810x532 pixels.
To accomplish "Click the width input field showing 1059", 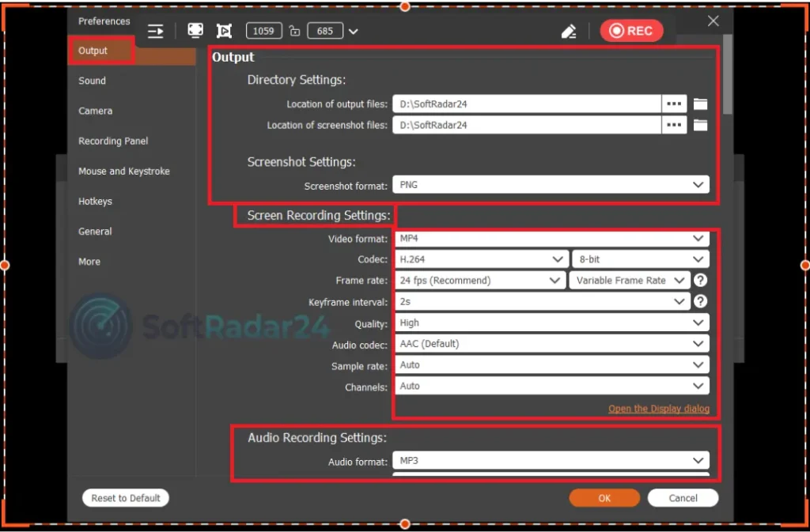I will tap(263, 30).
